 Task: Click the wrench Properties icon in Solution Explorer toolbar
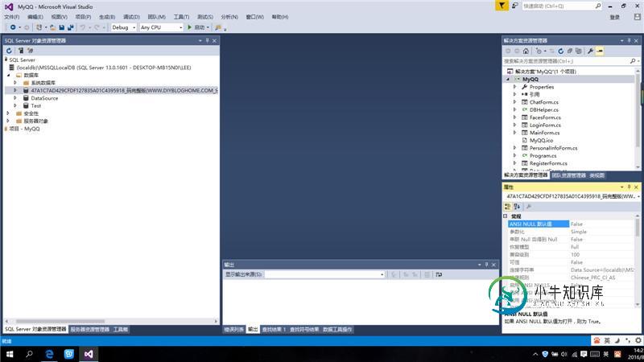point(590,51)
